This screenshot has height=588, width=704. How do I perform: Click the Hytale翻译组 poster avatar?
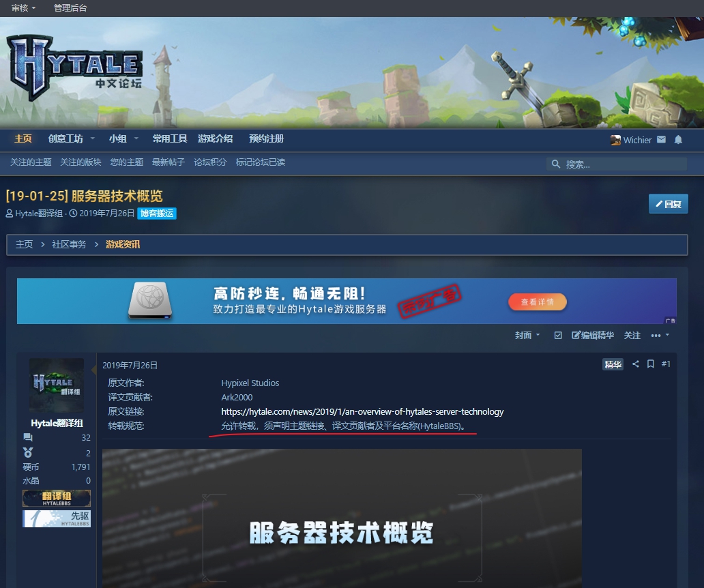(57, 385)
